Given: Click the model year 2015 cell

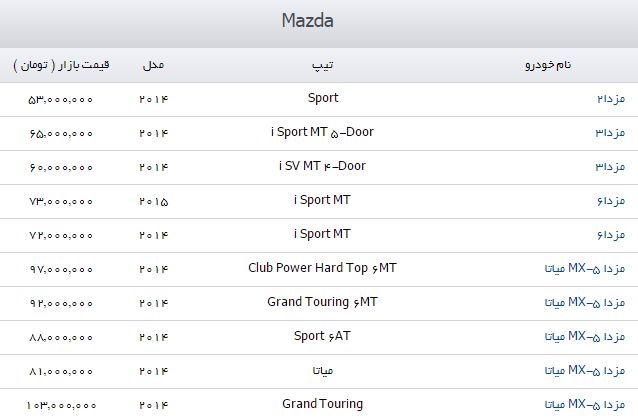Looking at the screenshot, I should click(x=154, y=201).
